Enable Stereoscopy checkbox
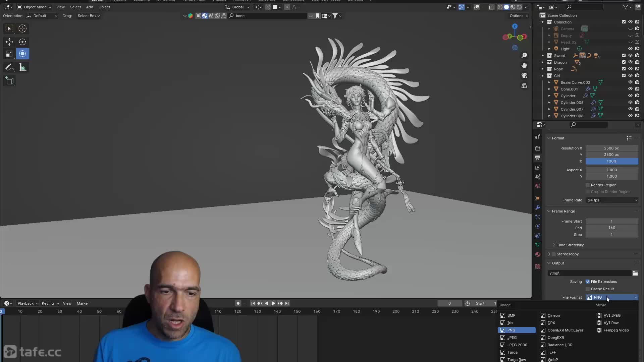 click(x=554, y=254)
